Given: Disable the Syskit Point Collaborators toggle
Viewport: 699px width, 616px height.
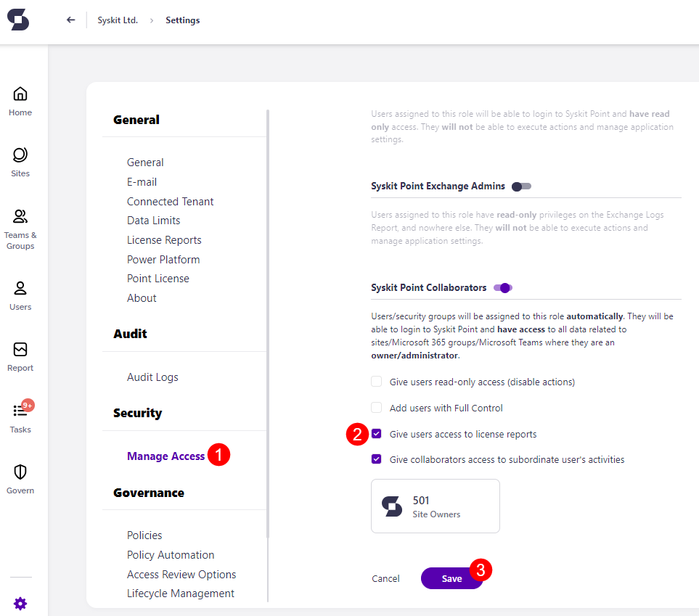Looking at the screenshot, I should (502, 287).
